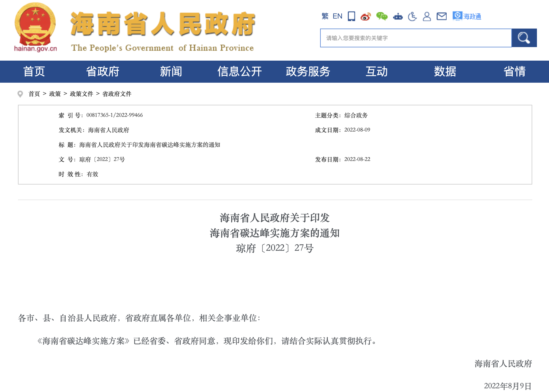Open the Weibo icon link
The height and width of the screenshot is (392, 549).
[x=366, y=16]
